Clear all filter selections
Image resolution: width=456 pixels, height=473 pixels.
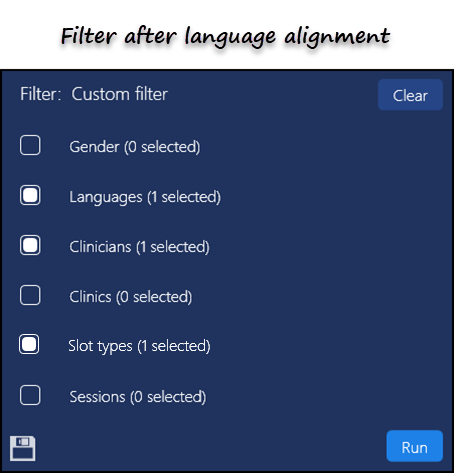coord(410,95)
